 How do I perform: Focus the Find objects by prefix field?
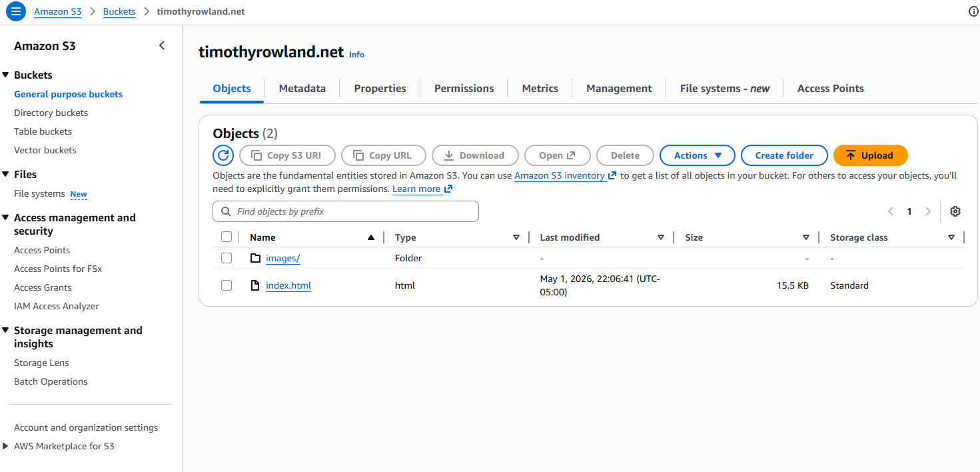[346, 211]
